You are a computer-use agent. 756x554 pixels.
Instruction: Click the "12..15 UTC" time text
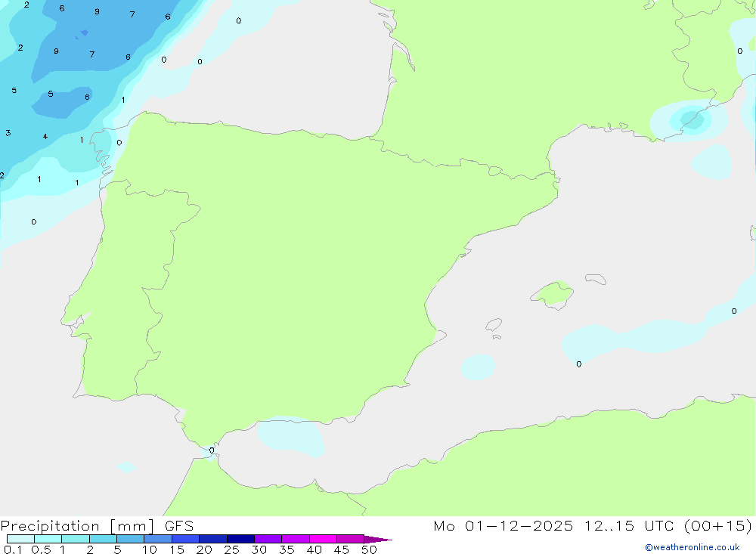629,525
